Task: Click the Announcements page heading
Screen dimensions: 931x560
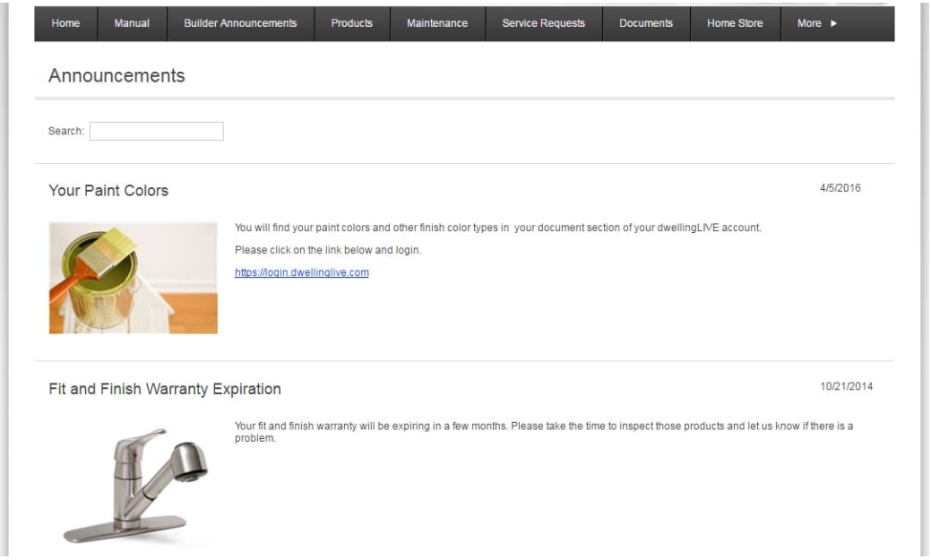Action: pyautogui.click(x=116, y=76)
